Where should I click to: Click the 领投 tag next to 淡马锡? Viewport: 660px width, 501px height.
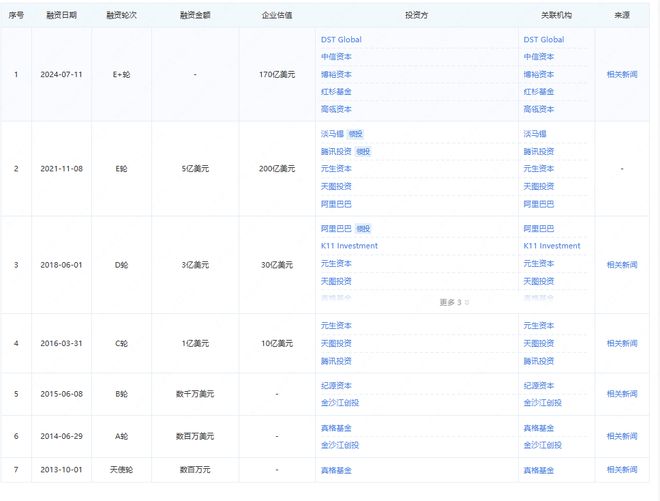355,134
